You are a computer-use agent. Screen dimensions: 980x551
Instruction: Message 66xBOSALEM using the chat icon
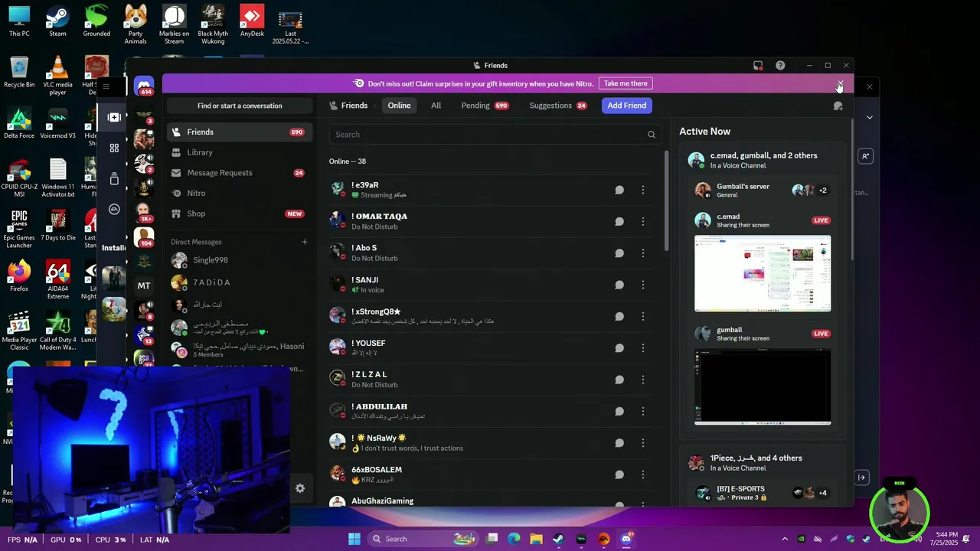pos(619,474)
